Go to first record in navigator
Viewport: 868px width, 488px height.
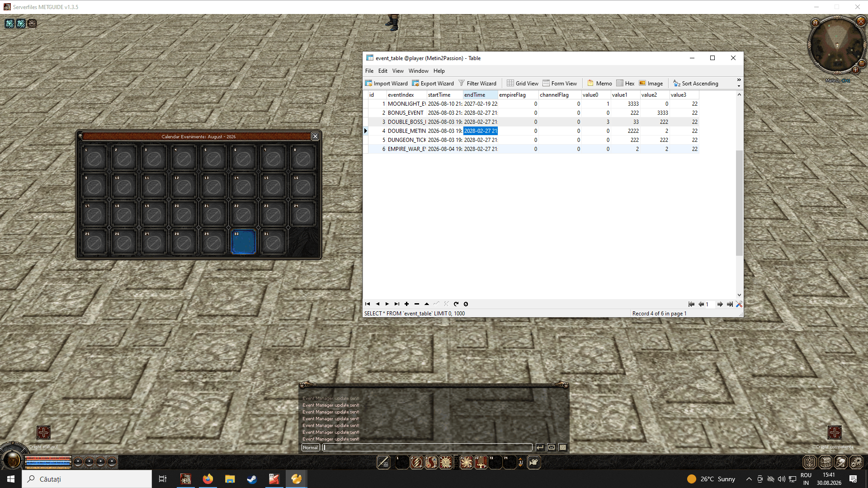point(368,304)
